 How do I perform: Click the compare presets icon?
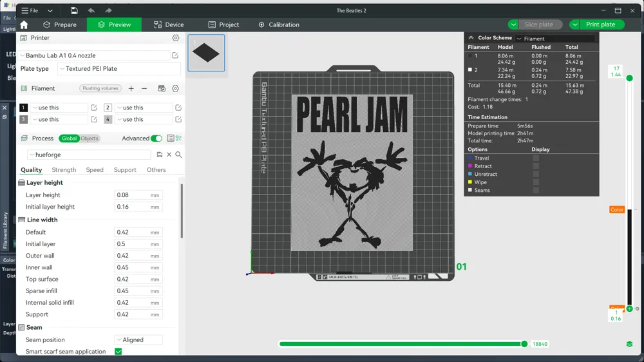(x=178, y=138)
